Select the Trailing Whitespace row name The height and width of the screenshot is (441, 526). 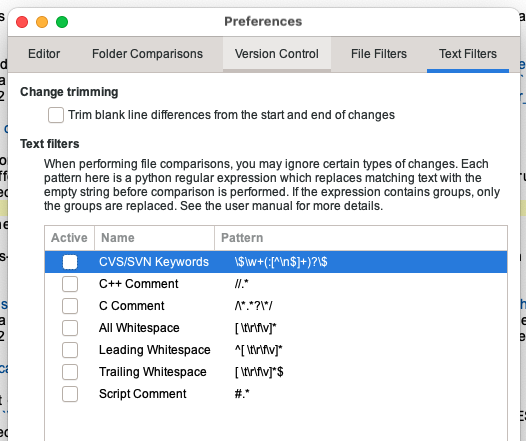(x=153, y=372)
